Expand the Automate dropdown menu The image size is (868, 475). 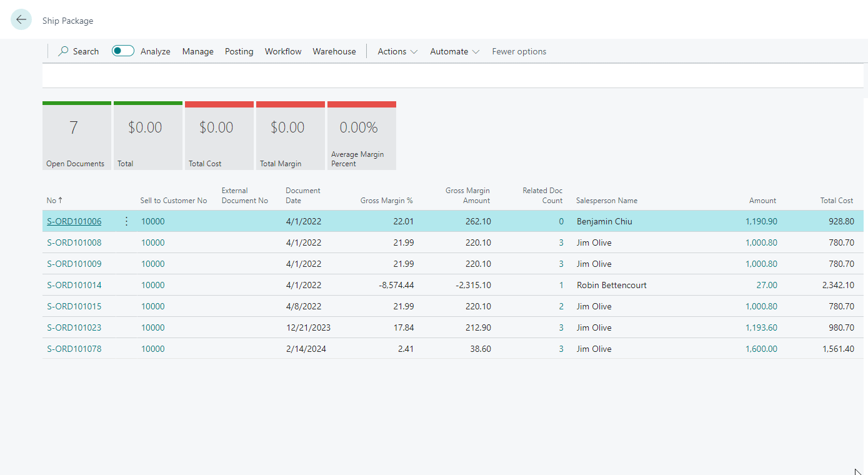(x=454, y=51)
